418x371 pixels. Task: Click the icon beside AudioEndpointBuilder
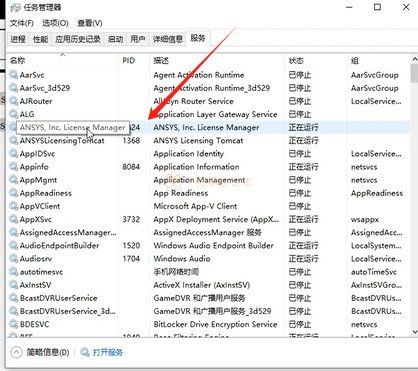pos(14,246)
